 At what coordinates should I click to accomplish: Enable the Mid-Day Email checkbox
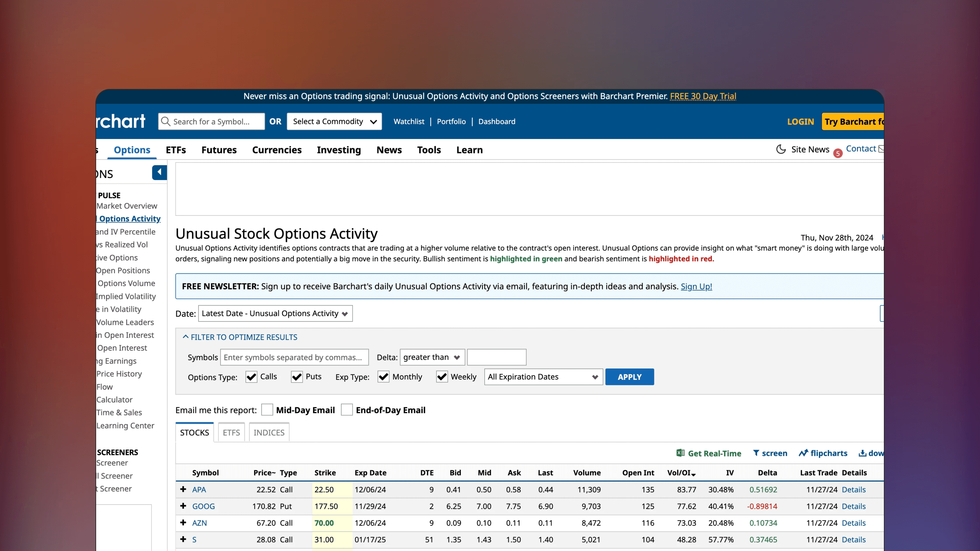click(267, 410)
